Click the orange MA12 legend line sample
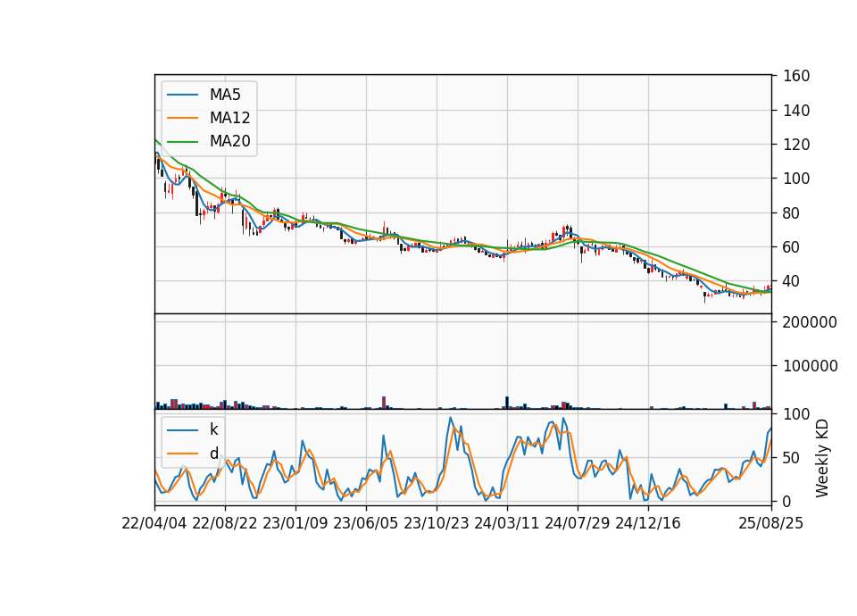Screen dimensions: 857x616 pos(182,118)
